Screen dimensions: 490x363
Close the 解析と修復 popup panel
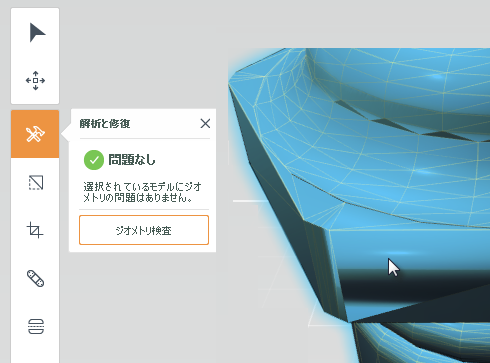[x=205, y=123]
